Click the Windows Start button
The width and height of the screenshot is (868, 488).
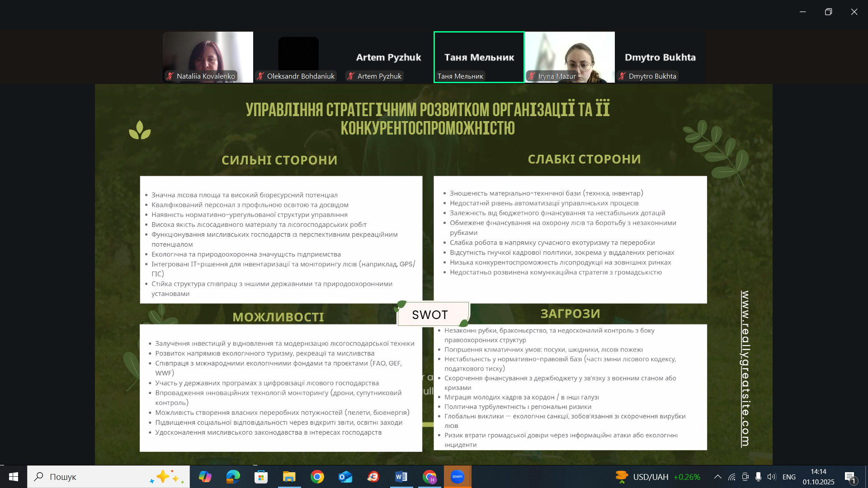(x=14, y=477)
